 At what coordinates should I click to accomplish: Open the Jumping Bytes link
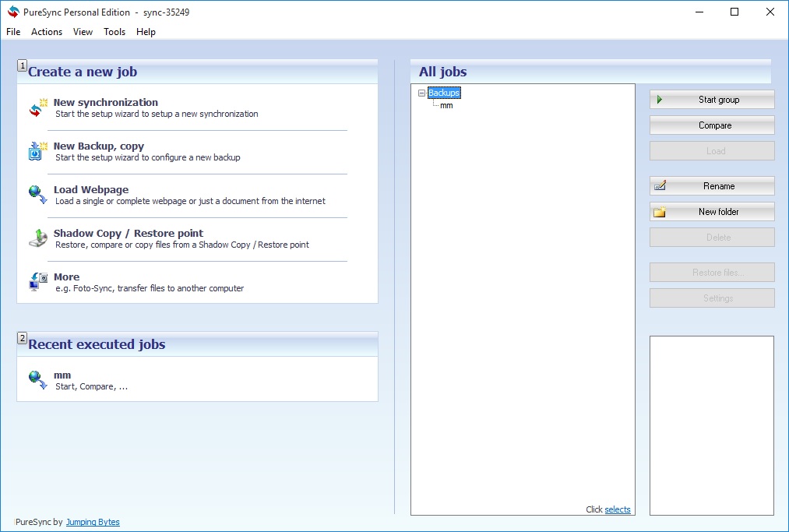[93, 522]
